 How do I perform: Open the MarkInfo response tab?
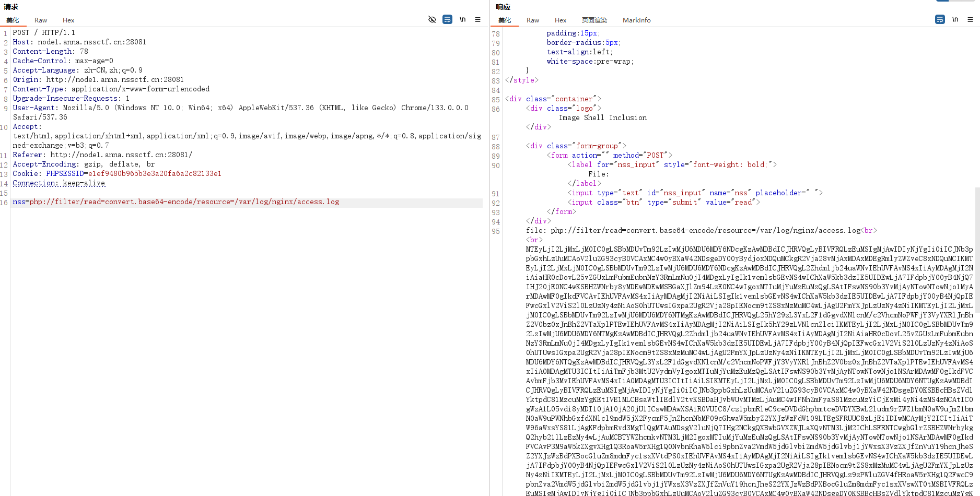coord(637,20)
